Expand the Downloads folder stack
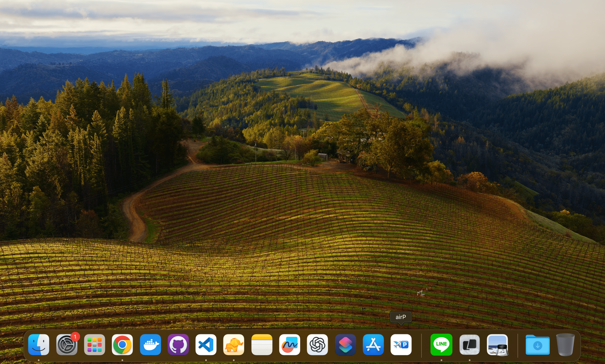The image size is (605, 364). pos(537,345)
